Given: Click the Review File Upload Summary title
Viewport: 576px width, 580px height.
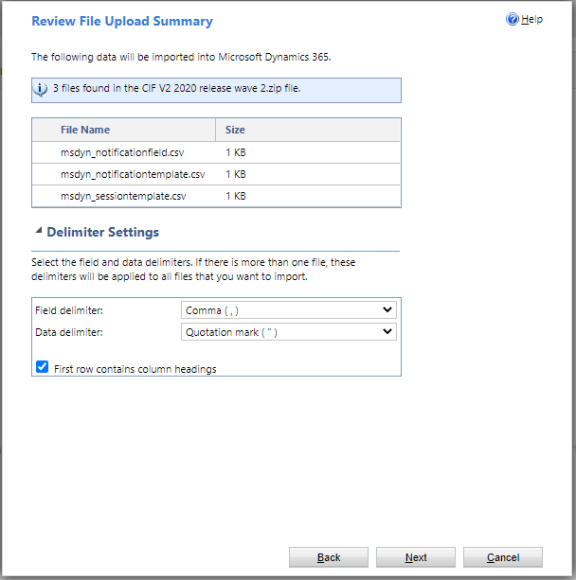Looking at the screenshot, I should click(122, 21).
